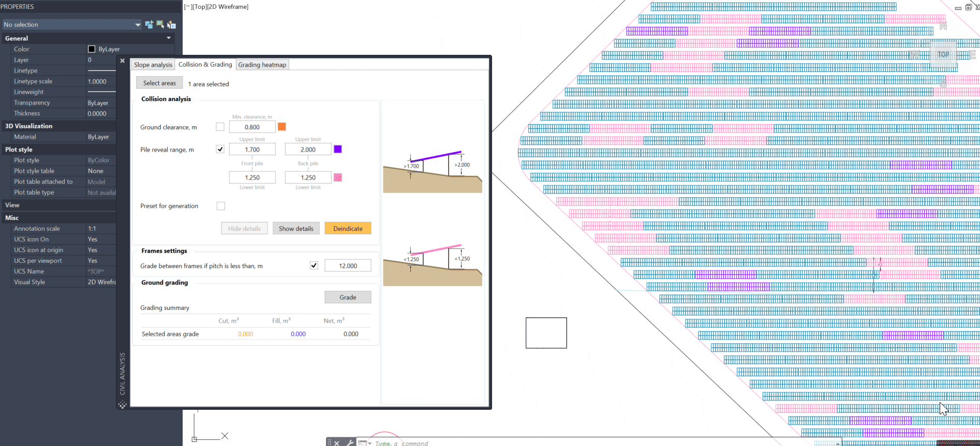Enable the Ground clearance checkbox
This screenshot has height=446, width=980.
click(220, 127)
